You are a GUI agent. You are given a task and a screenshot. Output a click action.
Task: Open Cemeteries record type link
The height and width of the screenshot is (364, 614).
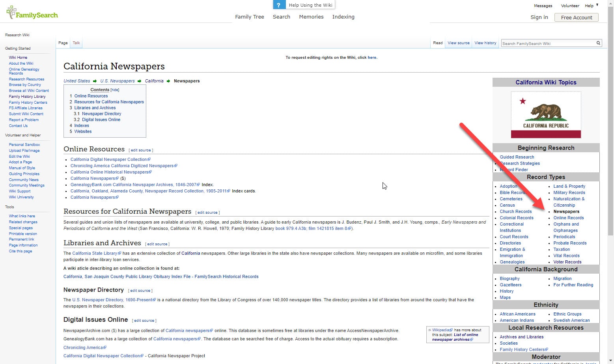pyautogui.click(x=511, y=199)
